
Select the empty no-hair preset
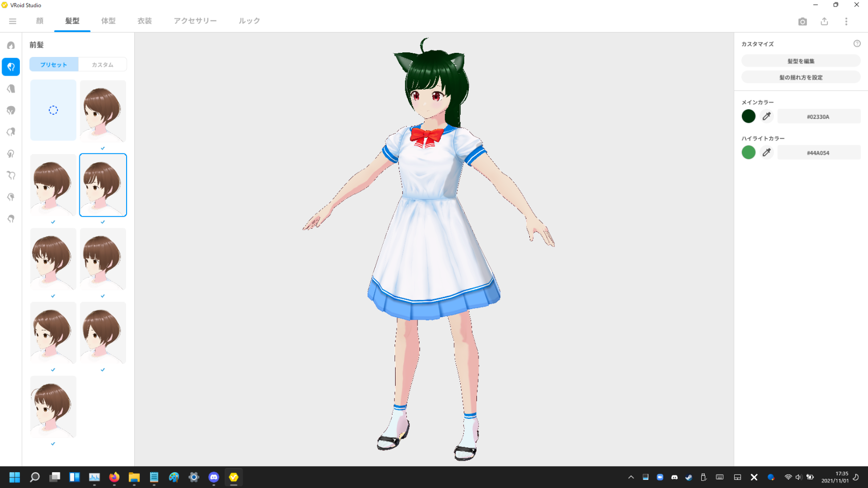click(53, 110)
